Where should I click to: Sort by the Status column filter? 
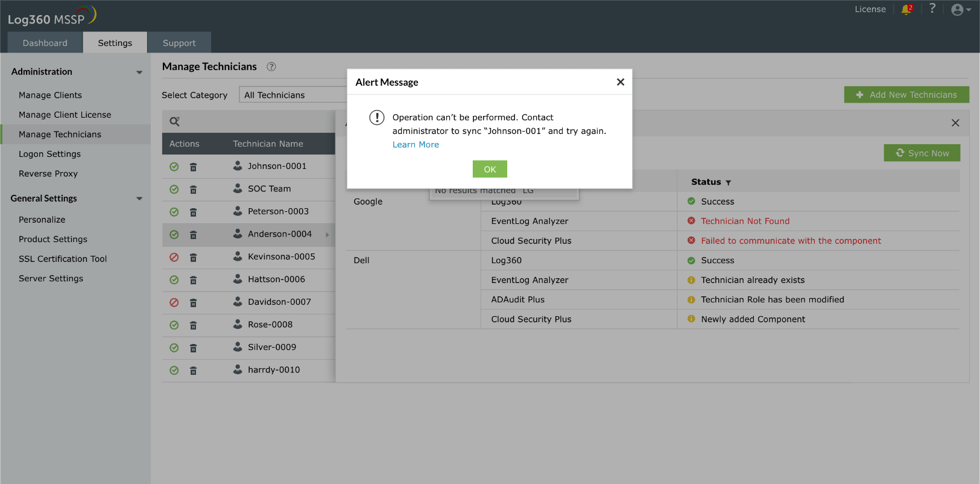pyautogui.click(x=728, y=183)
